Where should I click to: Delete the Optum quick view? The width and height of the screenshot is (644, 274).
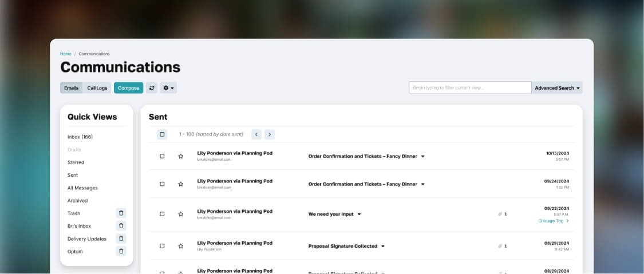pos(121,252)
